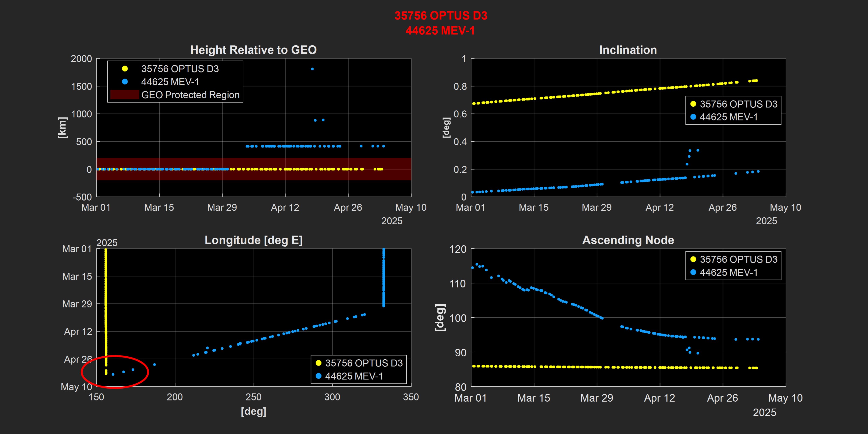Click blue MEV-1 marker in Inclination legend
868x434 pixels.
pyautogui.click(x=693, y=117)
